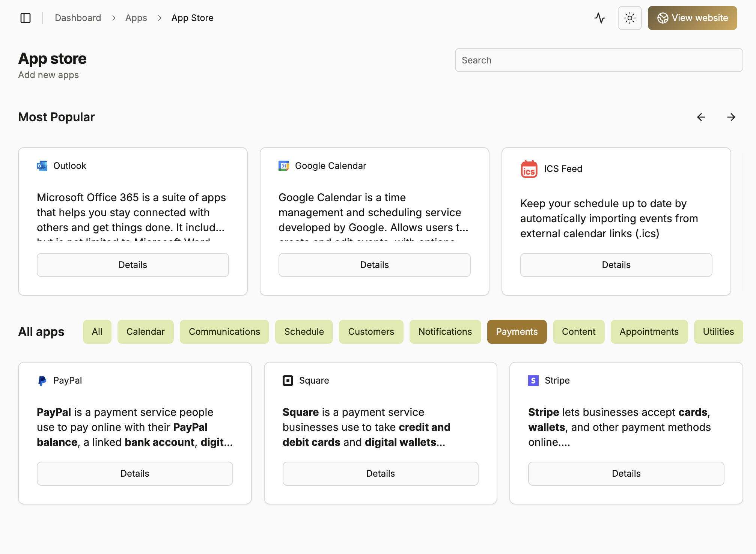The width and height of the screenshot is (756, 554).
Task: Open Details for Google Calendar
Action: (x=375, y=265)
